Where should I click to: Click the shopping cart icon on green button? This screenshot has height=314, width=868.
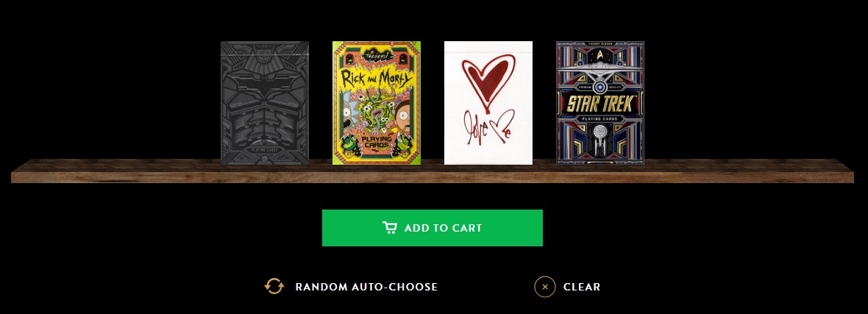click(x=389, y=228)
